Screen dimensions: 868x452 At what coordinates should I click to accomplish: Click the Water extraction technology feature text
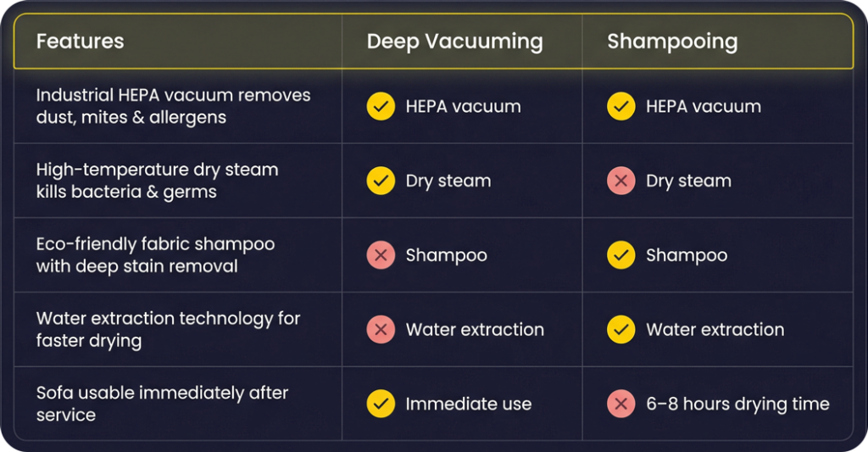tap(168, 330)
